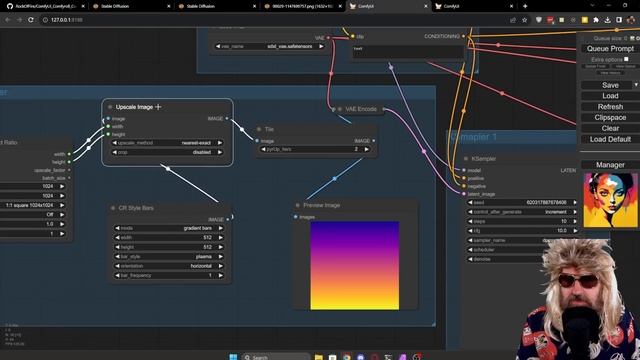Increase CR Style Bars width with right arrow
This screenshot has width=640, height=360.
pyautogui.click(x=220, y=238)
